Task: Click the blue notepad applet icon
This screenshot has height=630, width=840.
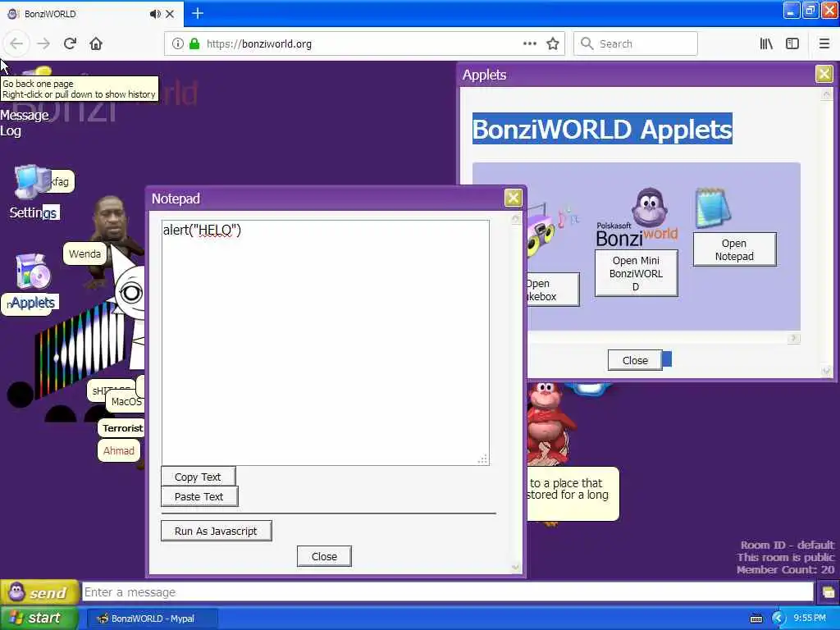Action: (x=713, y=208)
